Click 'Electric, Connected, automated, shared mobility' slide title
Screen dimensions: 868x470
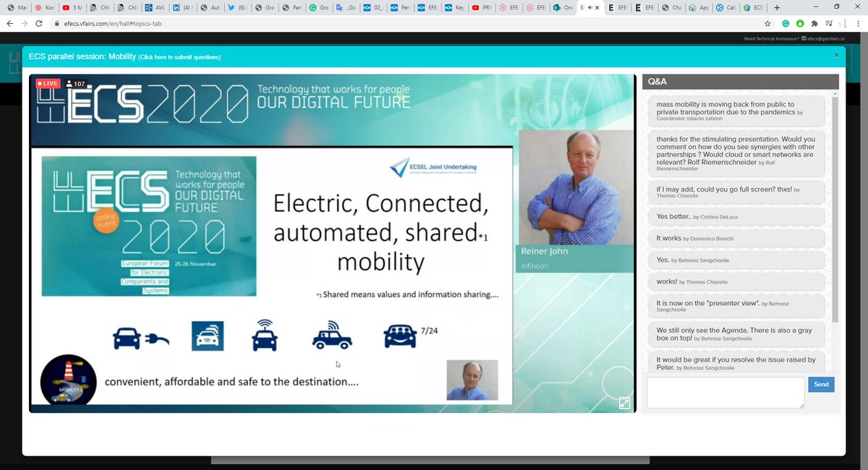(380, 232)
